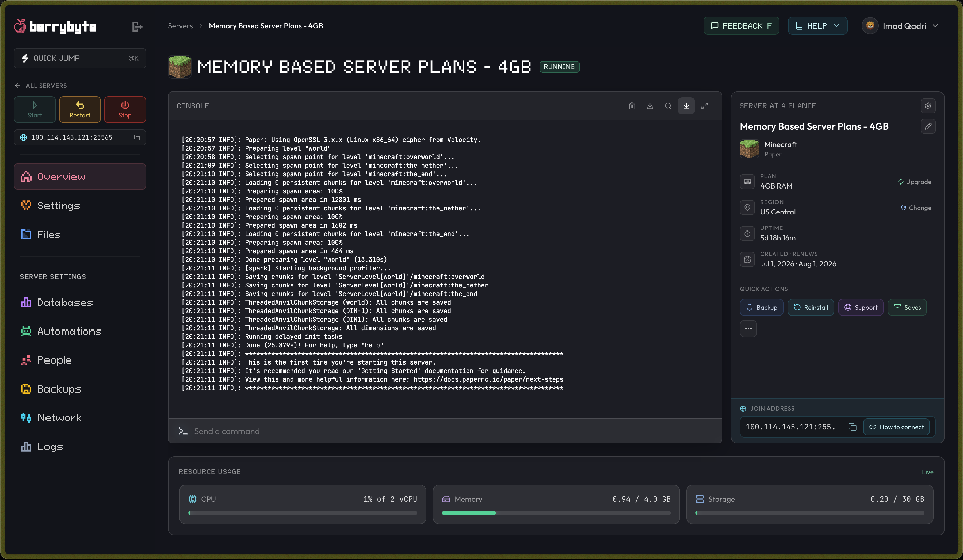Image resolution: width=963 pixels, height=560 pixels.
Task: Open the Feedback button
Action: click(741, 26)
